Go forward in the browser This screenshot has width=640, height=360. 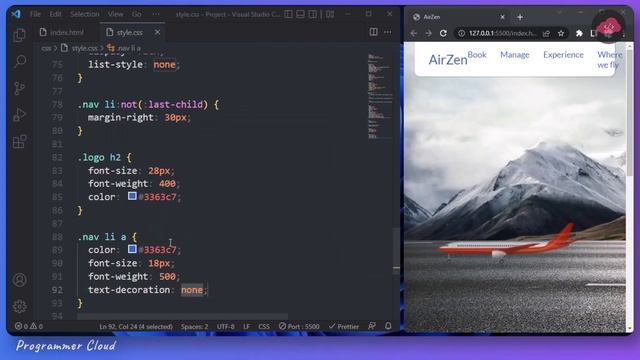tap(428, 33)
